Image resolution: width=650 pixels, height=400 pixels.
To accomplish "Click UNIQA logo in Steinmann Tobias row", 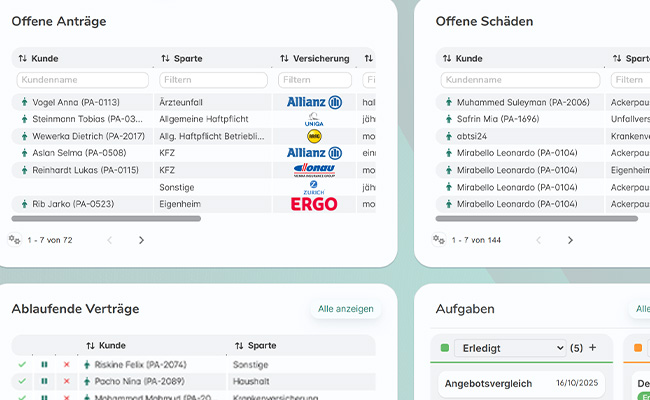I will 314,119.
